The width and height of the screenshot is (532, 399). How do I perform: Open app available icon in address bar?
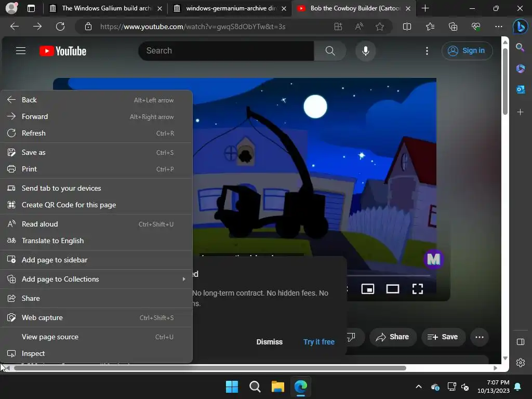pyautogui.click(x=338, y=26)
